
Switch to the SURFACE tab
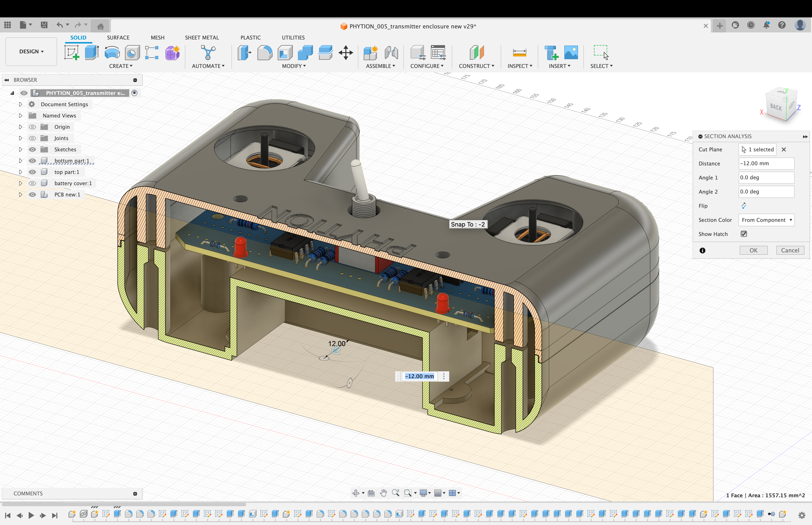tap(118, 37)
